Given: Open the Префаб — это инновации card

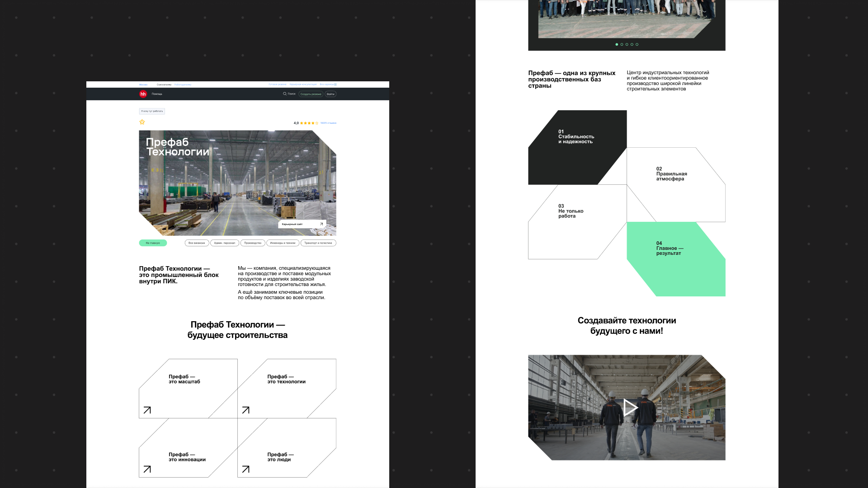Looking at the screenshot, I should coord(188,448).
